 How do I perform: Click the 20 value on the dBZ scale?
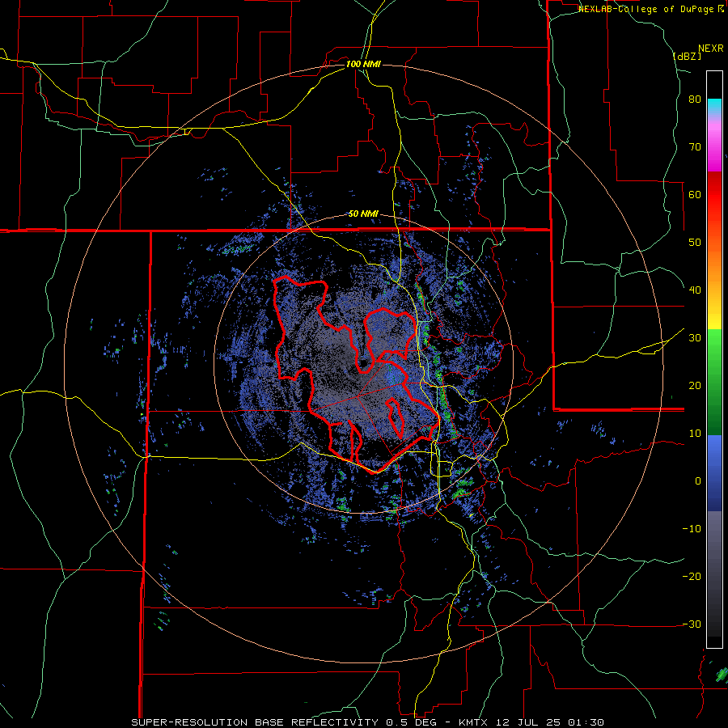click(695, 386)
